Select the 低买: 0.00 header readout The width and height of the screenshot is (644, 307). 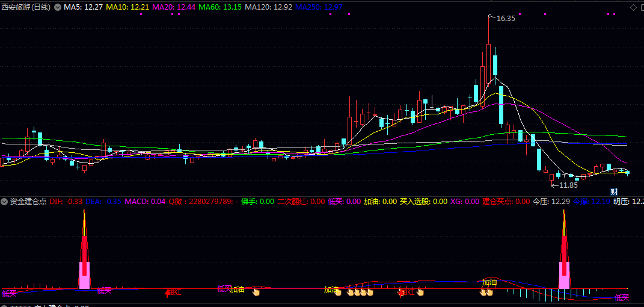344,202
